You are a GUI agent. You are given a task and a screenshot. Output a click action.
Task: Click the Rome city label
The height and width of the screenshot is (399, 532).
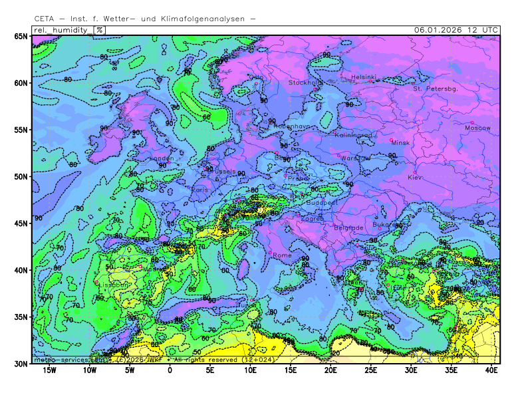[282, 255]
